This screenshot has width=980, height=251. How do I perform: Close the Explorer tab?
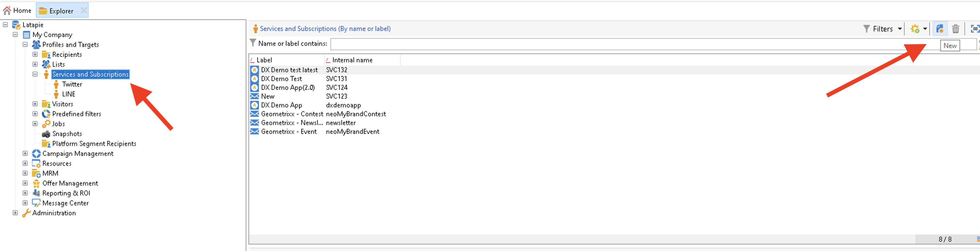84,11
